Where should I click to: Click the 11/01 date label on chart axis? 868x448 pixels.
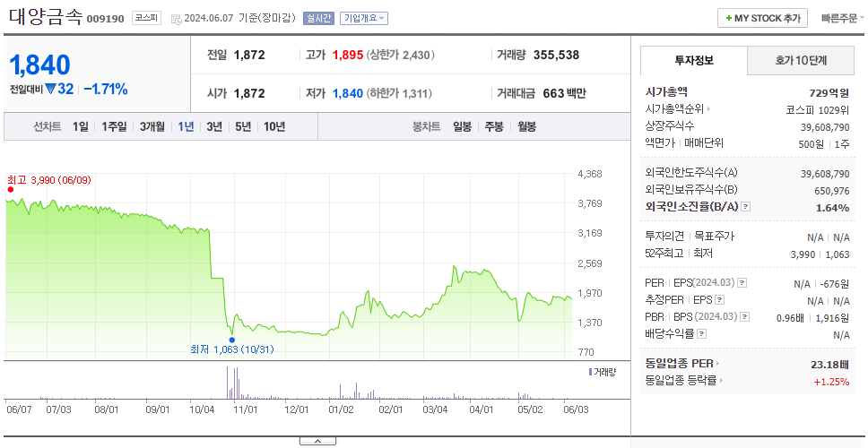246,409
